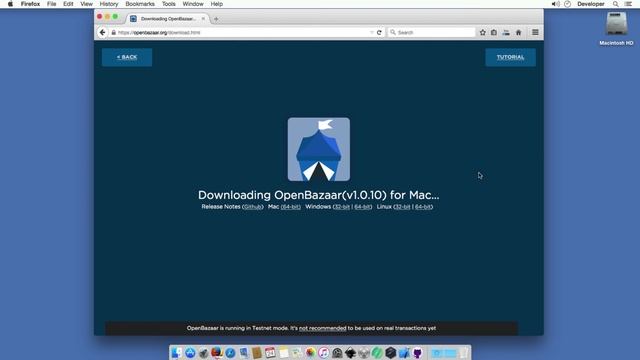Select the Downloading OpenBazaar tab
Screen dimensions: 640x360
(168, 19)
